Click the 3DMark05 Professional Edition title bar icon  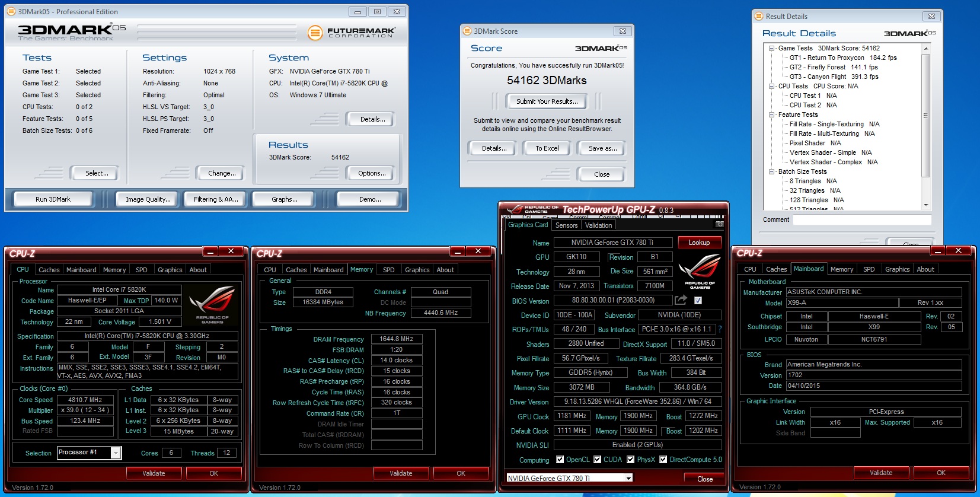(x=11, y=11)
